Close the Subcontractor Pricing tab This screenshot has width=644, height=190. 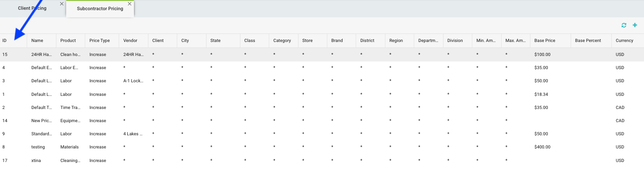click(x=130, y=4)
